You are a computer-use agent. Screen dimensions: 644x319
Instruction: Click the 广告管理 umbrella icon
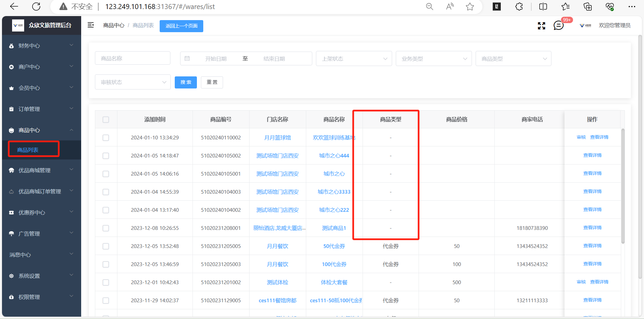11,234
